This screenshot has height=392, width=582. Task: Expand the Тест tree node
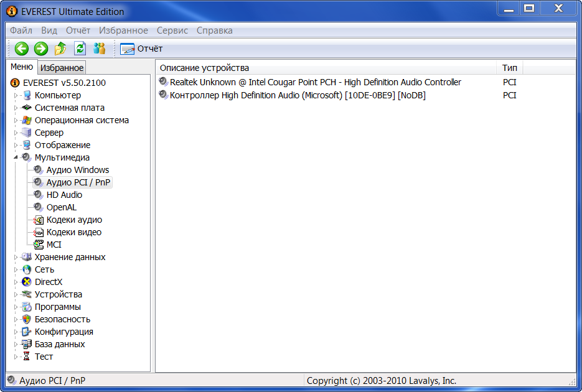coord(16,357)
